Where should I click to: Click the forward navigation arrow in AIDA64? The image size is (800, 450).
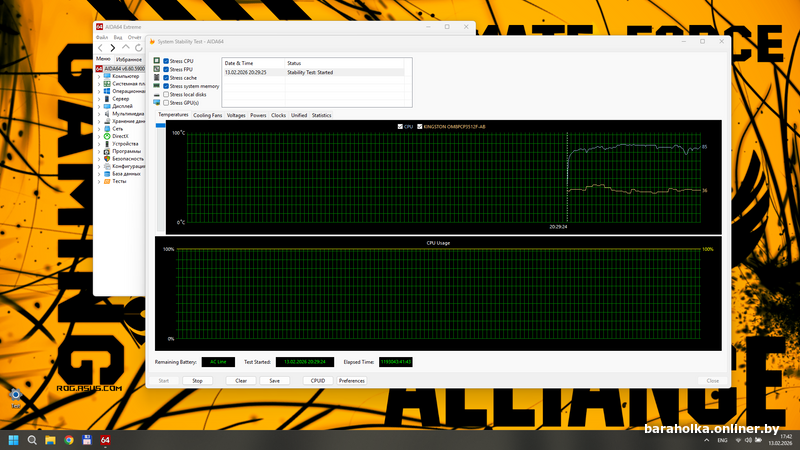(113, 48)
